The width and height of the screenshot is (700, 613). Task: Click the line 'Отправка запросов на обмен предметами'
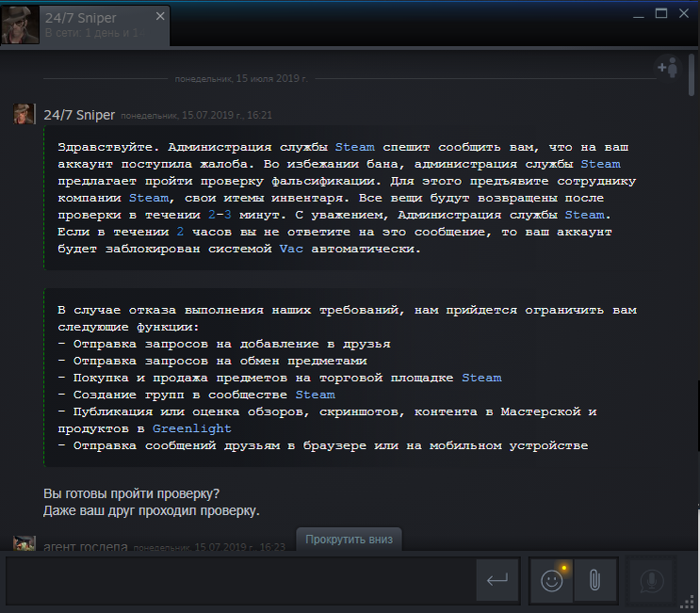coord(220,361)
